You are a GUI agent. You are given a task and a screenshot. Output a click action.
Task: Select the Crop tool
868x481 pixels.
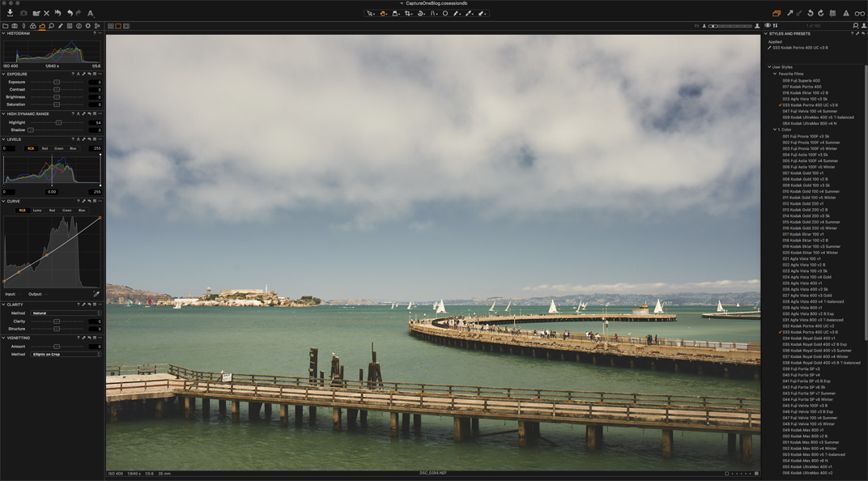(408, 13)
